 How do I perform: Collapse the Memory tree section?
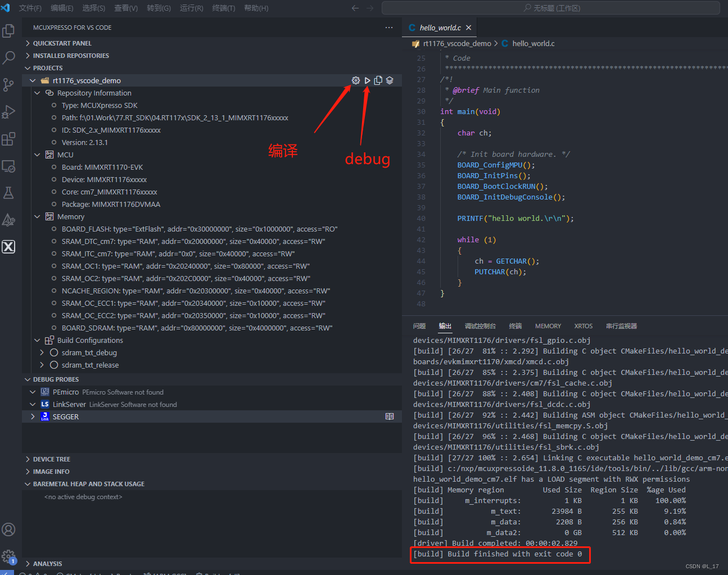click(37, 216)
